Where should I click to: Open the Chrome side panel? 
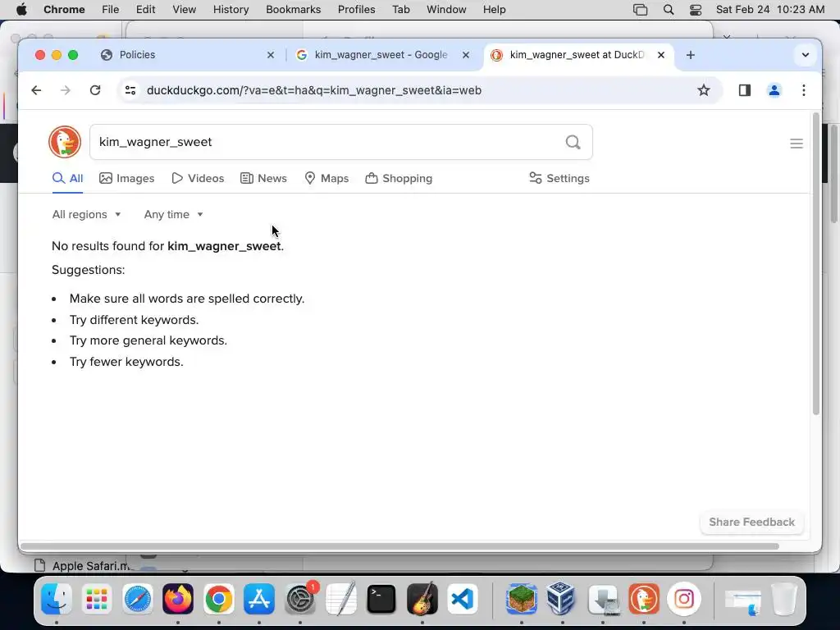[745, 90]
